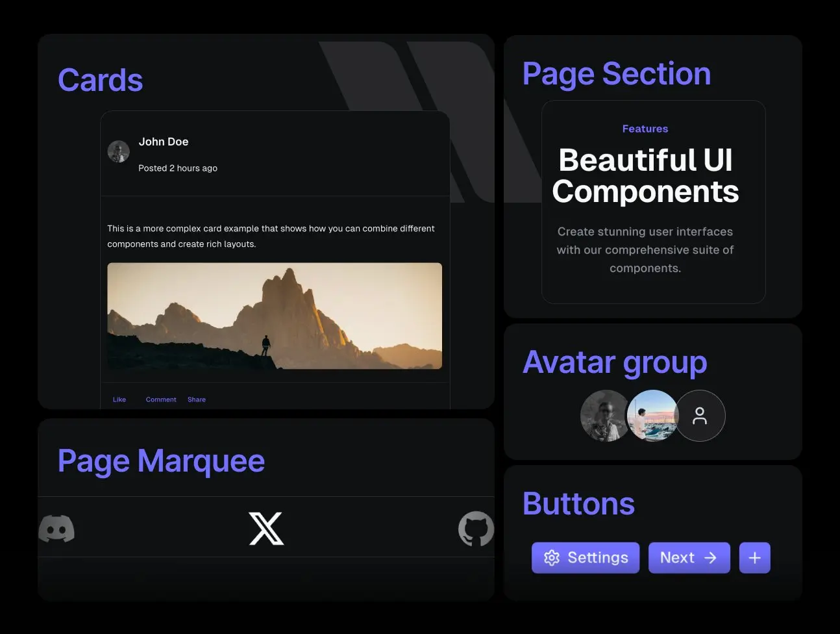The image size is (840, 634).
Task: Click the Avatar group section heading
Action: (615, 362)
